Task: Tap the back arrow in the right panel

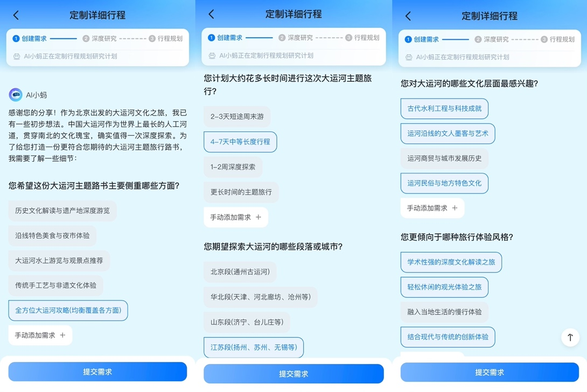Action: [x=408, y=16]
